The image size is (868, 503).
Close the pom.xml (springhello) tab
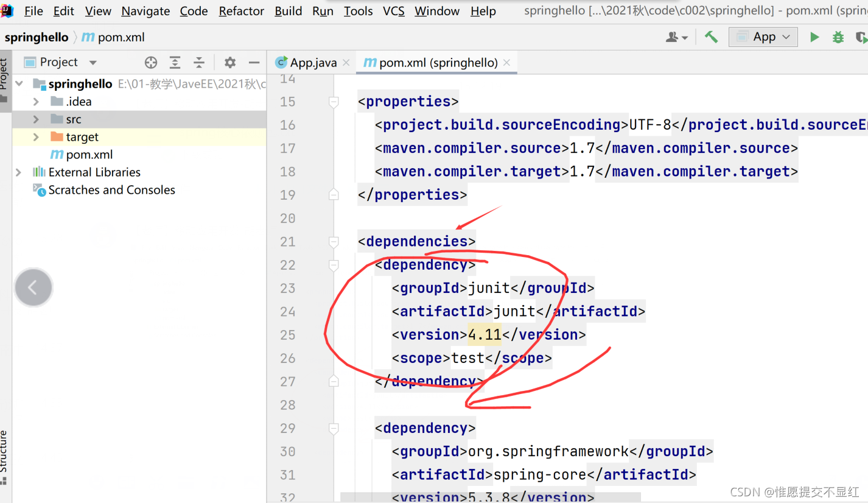pos(507,62)
